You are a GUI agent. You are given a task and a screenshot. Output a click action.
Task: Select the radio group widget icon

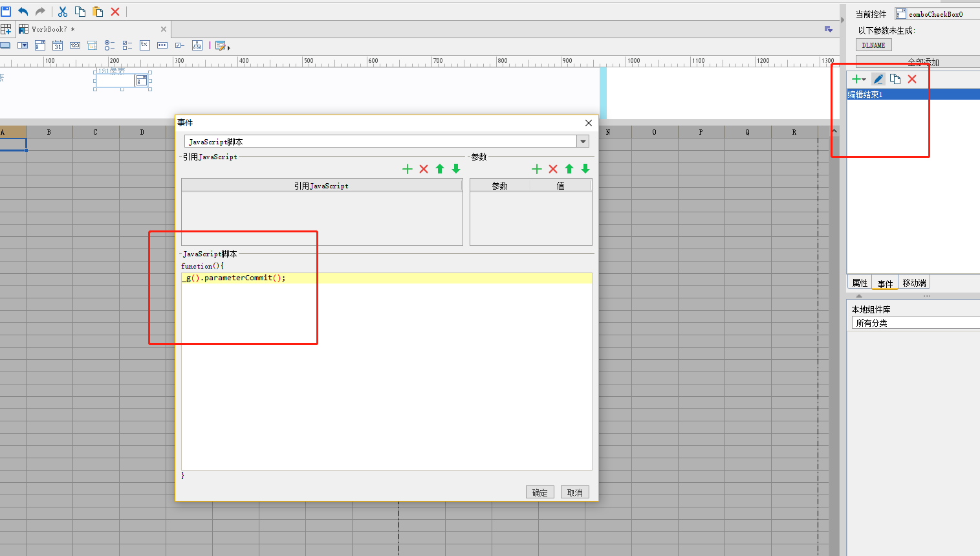tap(109, 45)
